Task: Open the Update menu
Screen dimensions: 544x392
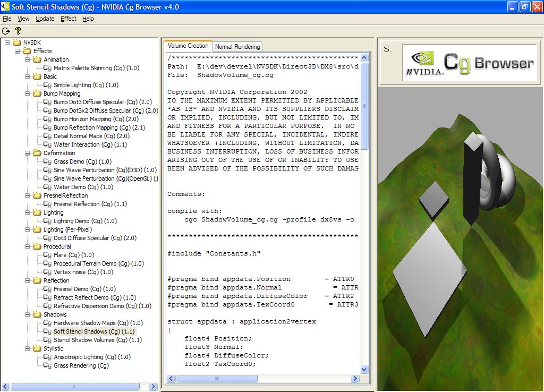Action: (x=45, y=19)
